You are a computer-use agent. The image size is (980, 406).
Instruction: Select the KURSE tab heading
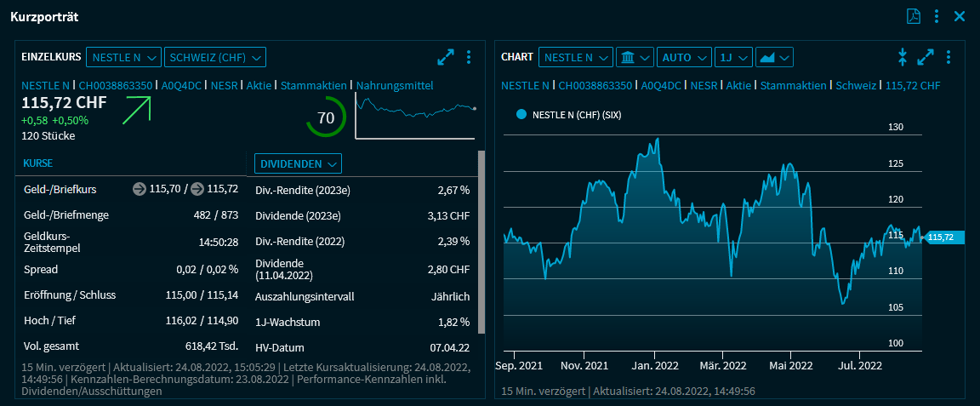38,163
